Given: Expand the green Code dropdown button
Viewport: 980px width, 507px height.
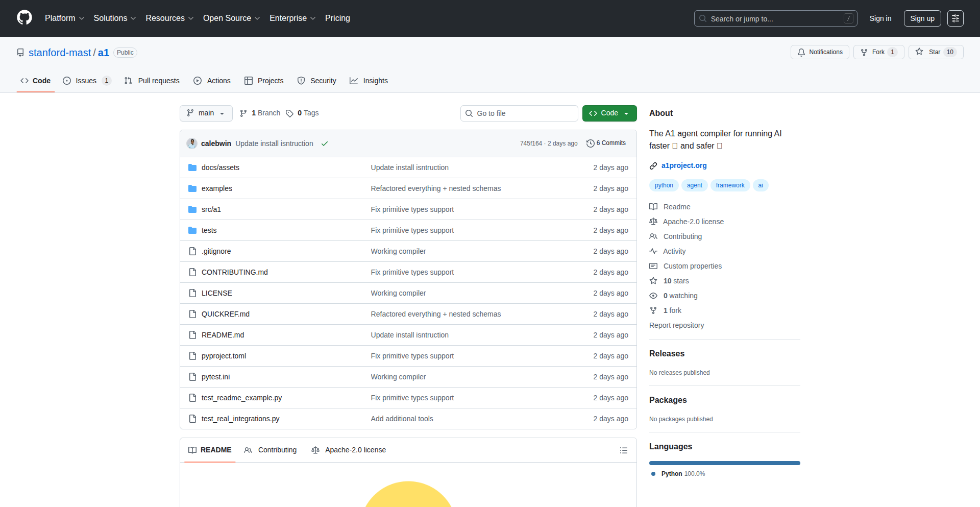Looking at the screenshot, I should [x=609, y=113].
